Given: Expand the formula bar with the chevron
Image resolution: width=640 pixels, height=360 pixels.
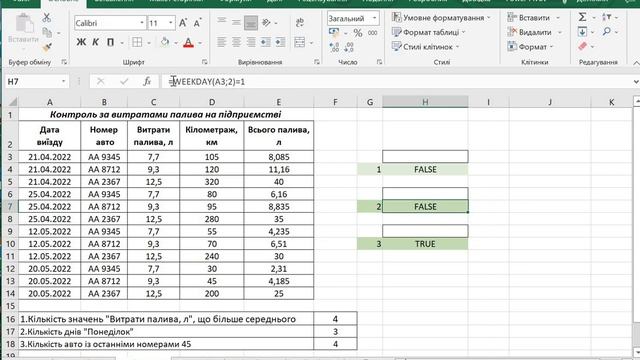Looking at the screenshot, I should click(x=636, y=82).
